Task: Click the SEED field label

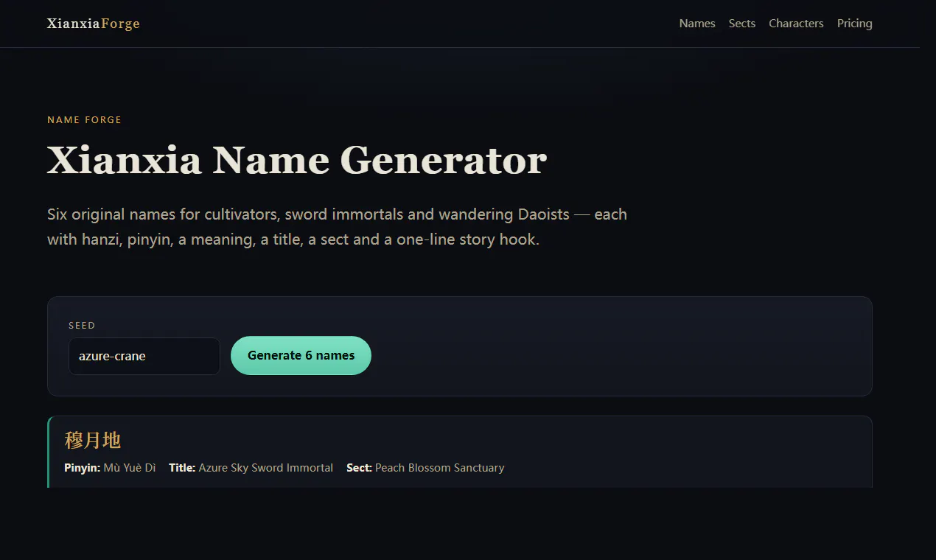Action: (x=82, y=325)
